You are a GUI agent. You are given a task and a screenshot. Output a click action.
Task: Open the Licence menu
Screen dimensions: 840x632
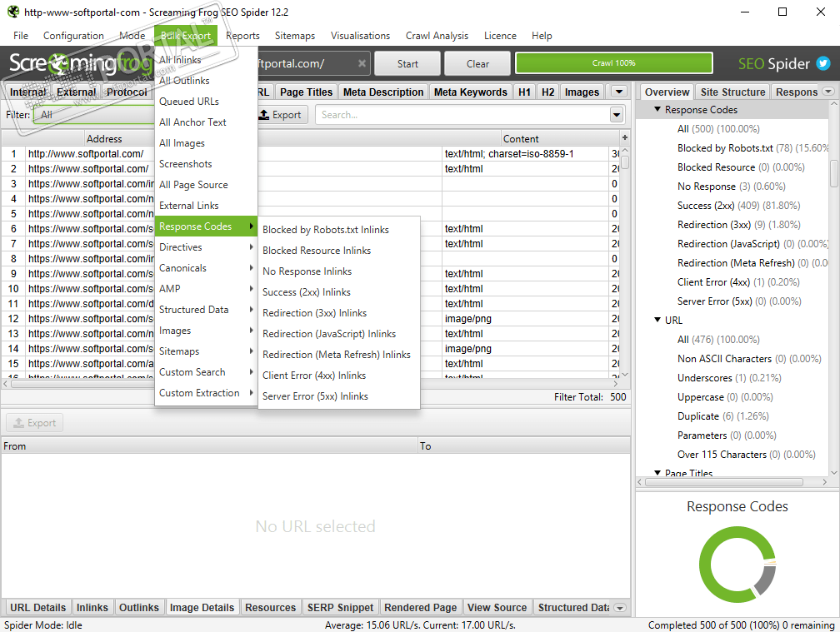click(500, 36)
